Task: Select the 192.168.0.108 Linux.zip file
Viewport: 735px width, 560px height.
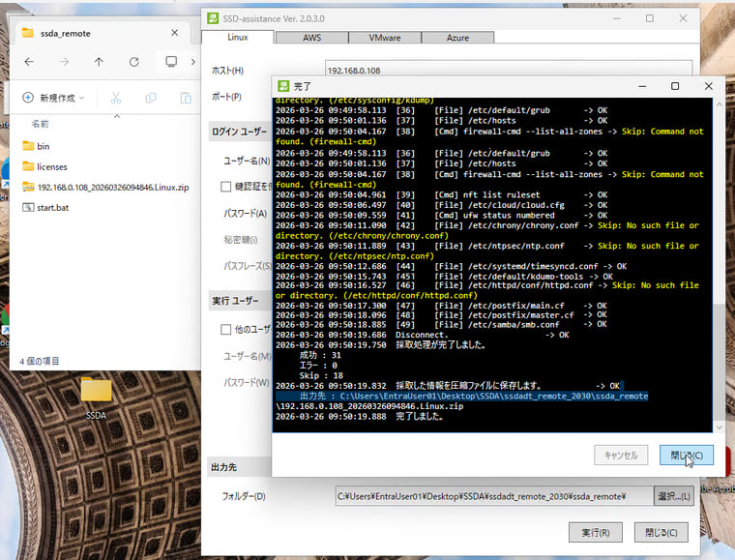Action: pos(105,188)
